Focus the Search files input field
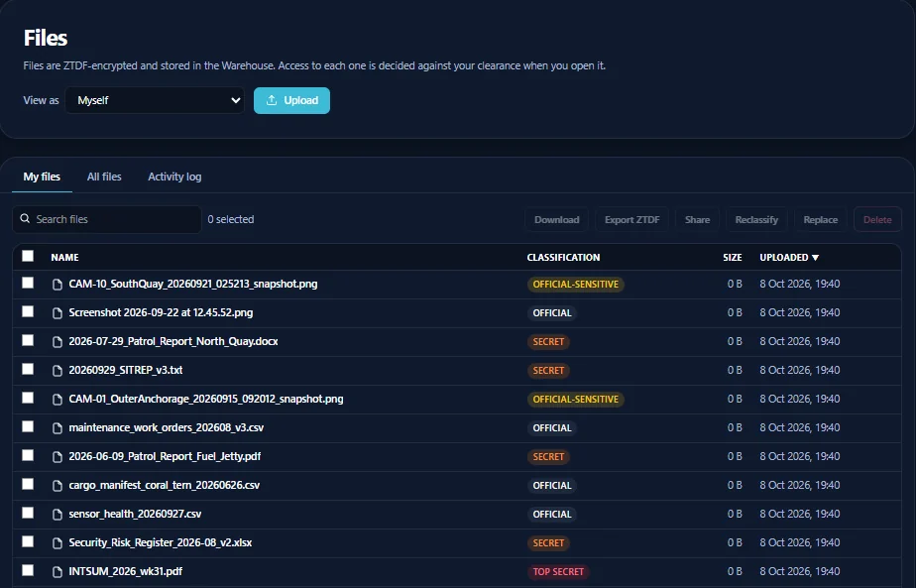This screenshot has width=916, height=588. [107, 219]
